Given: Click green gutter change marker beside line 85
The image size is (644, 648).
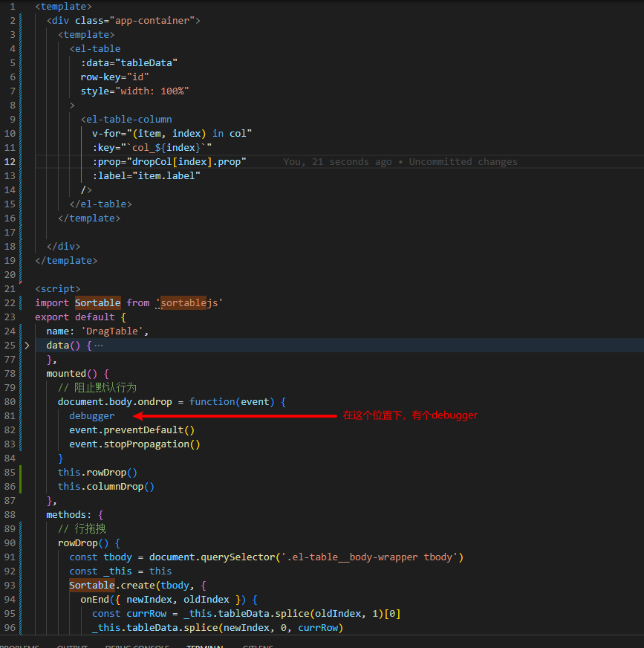Looking at the screenshot, I should pyautogui.click(x=22, y=473).
